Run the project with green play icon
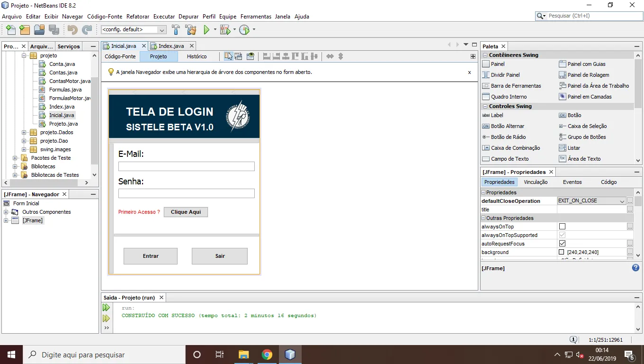The image size is (644, 364). pyautogui.click(x=206, y=30)
